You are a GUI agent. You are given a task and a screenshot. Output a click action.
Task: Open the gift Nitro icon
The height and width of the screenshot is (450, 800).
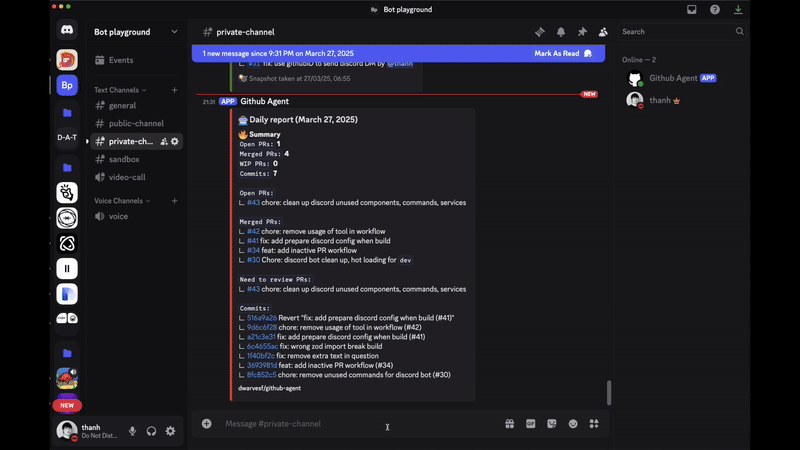pos(510,423)
